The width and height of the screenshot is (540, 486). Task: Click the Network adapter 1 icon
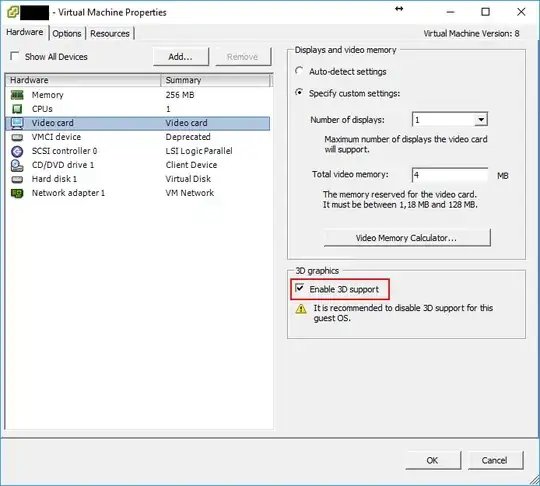(x=17, y=193)
